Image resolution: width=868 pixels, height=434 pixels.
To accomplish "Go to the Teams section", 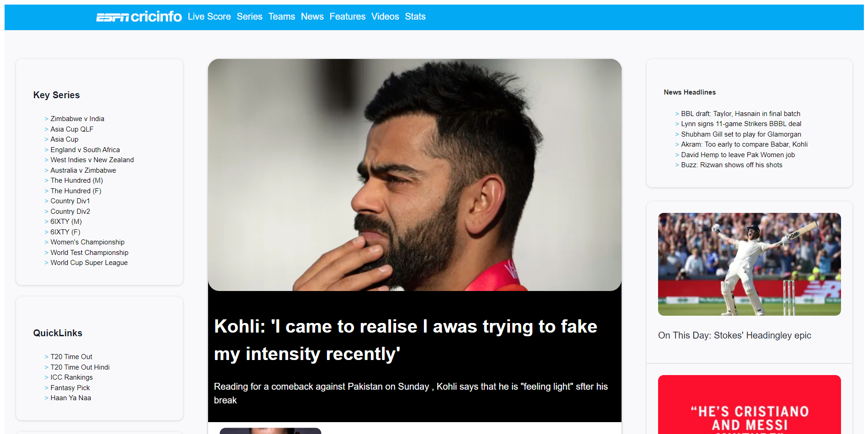I will coord(281,17).
